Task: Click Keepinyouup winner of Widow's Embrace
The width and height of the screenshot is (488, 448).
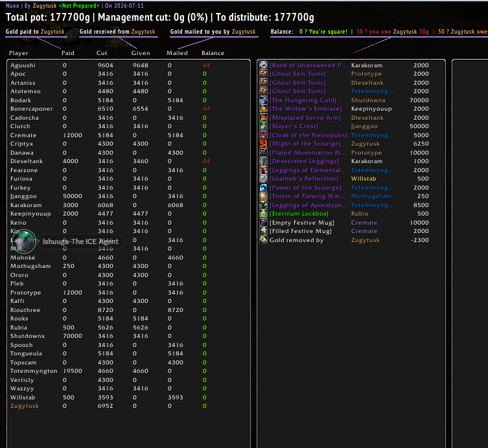Action: pyautogui.click(x=371, y=109)
